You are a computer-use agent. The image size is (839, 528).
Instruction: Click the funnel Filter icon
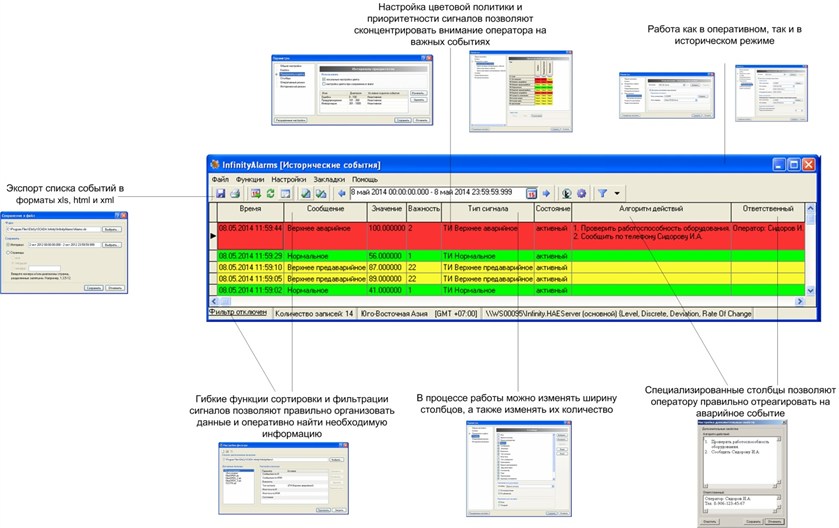[x=603, y=192]
